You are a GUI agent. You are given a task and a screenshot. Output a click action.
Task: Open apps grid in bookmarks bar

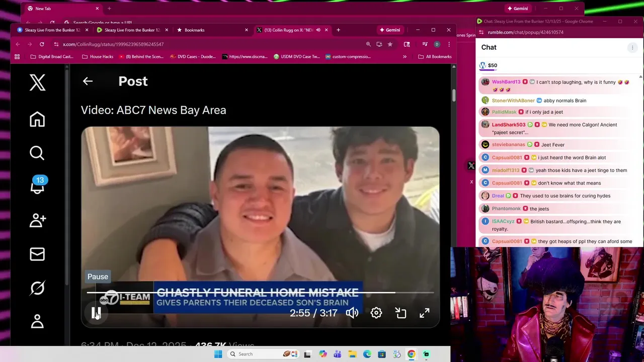(17, 56)
